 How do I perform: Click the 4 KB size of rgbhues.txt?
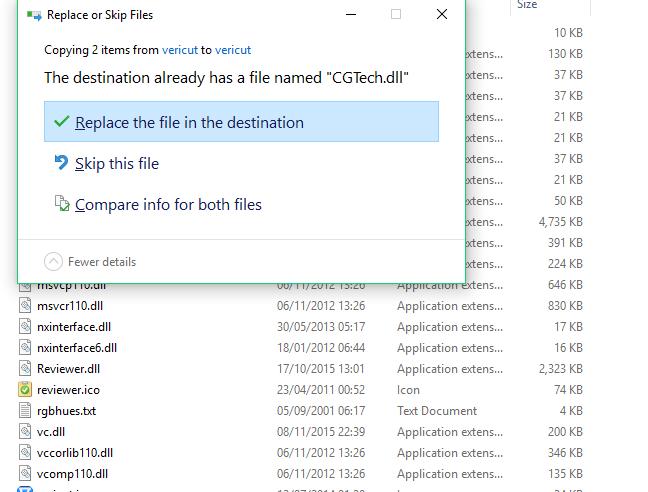click(571, 411)
